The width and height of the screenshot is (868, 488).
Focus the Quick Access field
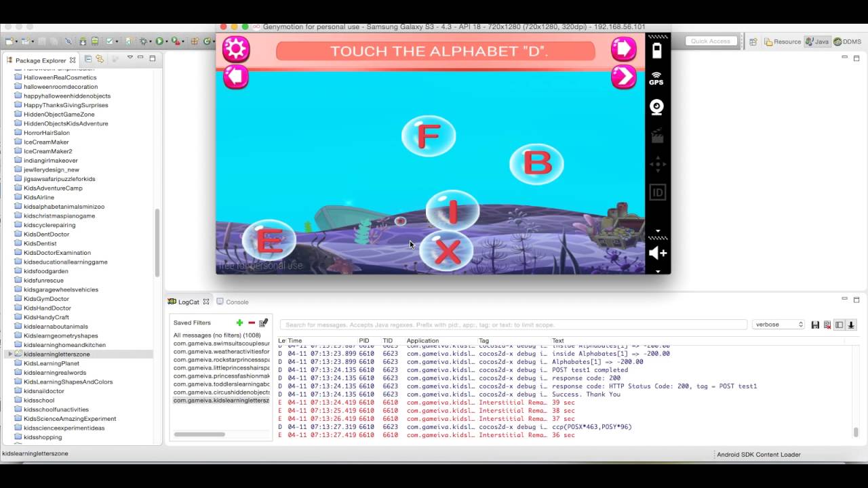point(711,41)
